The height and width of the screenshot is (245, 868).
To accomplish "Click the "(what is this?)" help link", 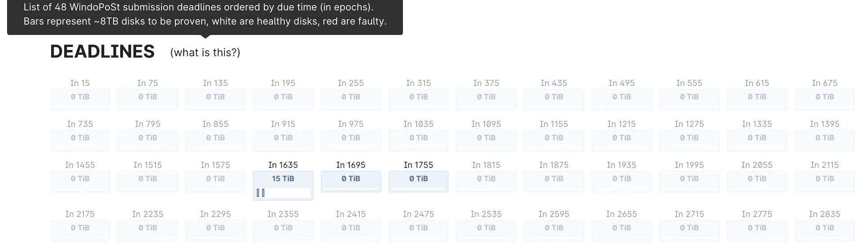I will (205, 52).
